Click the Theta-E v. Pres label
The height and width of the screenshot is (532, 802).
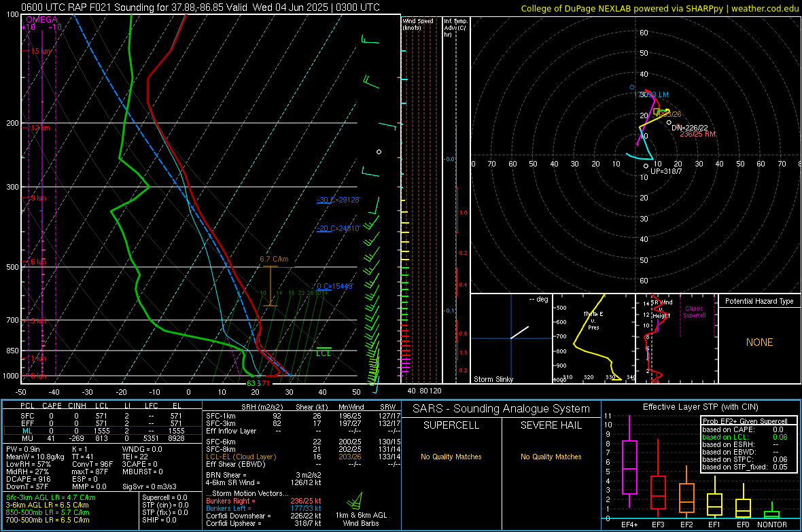[593, 320]
